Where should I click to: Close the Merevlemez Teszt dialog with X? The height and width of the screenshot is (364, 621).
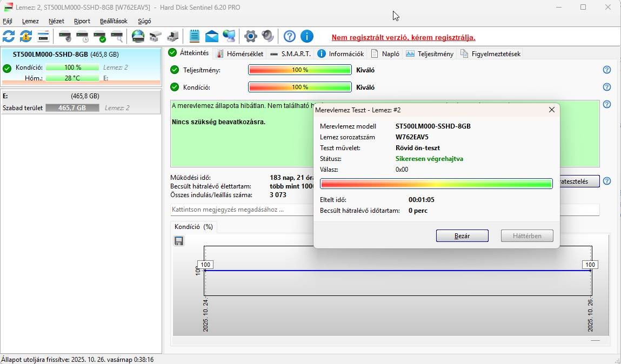click(x=552, y=110)
